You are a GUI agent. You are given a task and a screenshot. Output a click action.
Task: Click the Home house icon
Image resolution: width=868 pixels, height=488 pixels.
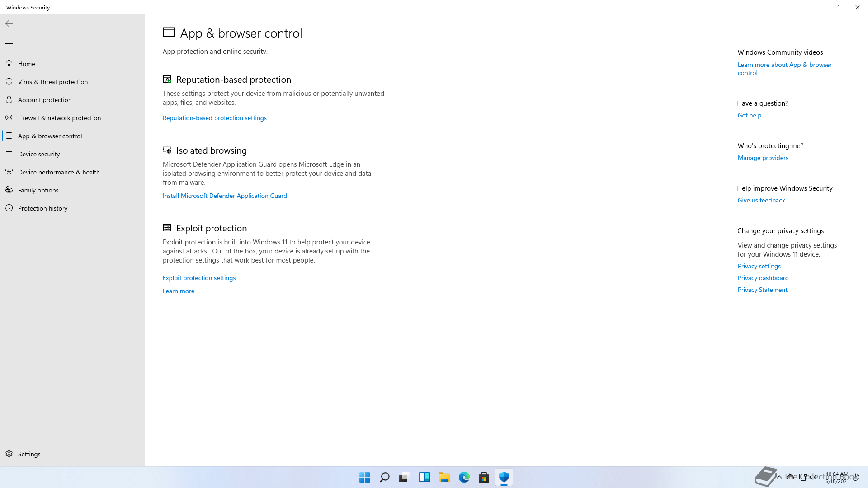9,64
